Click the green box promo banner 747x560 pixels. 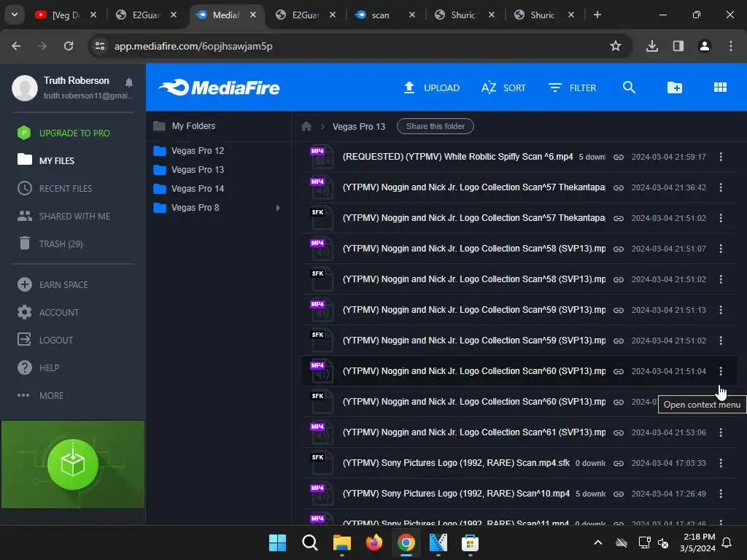click(x=73, y=464)
